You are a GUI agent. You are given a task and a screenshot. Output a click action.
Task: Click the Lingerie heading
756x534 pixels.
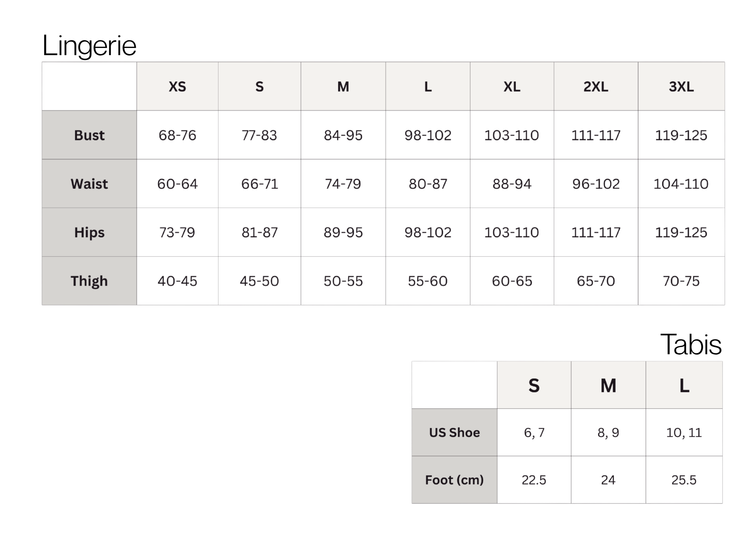[89, 46]
